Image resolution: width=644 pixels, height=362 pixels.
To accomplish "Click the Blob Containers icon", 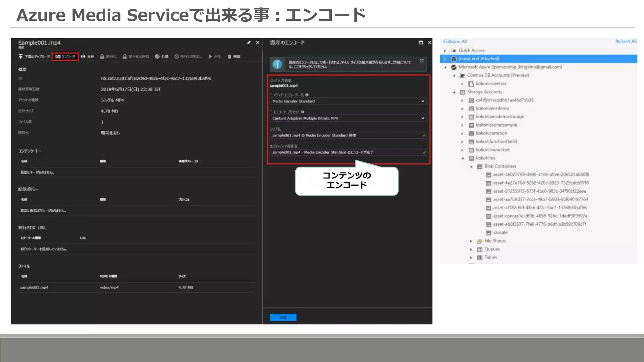I will coord(480,167).
